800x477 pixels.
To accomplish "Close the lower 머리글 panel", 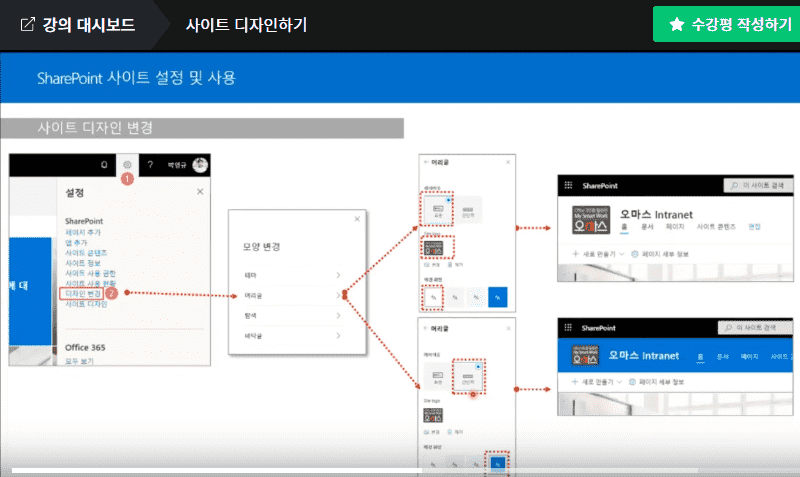I will 508,329.
